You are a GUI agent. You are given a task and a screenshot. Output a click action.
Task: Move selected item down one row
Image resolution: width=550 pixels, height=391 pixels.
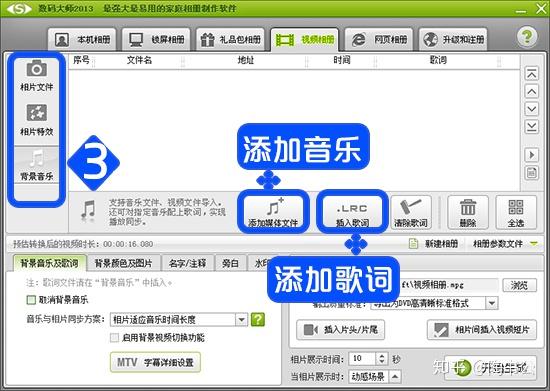pos(532,109)
